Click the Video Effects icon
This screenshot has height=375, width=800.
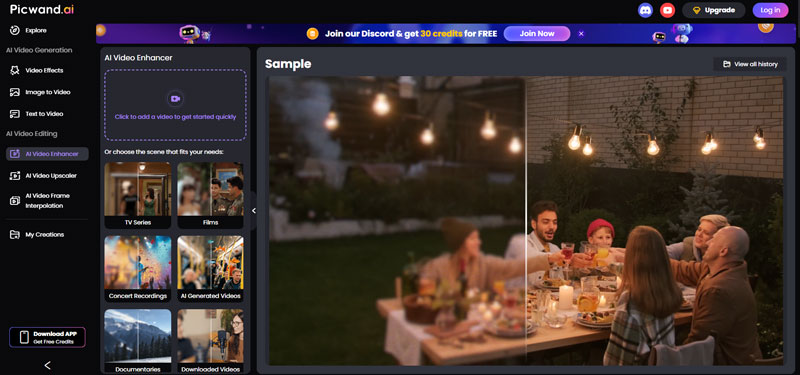coord(15,70)
